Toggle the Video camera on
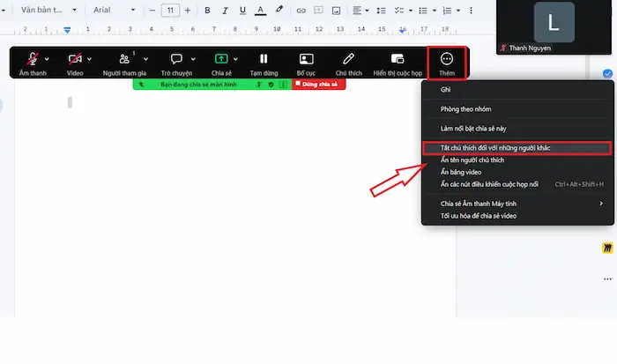 [x=75, y=59]
